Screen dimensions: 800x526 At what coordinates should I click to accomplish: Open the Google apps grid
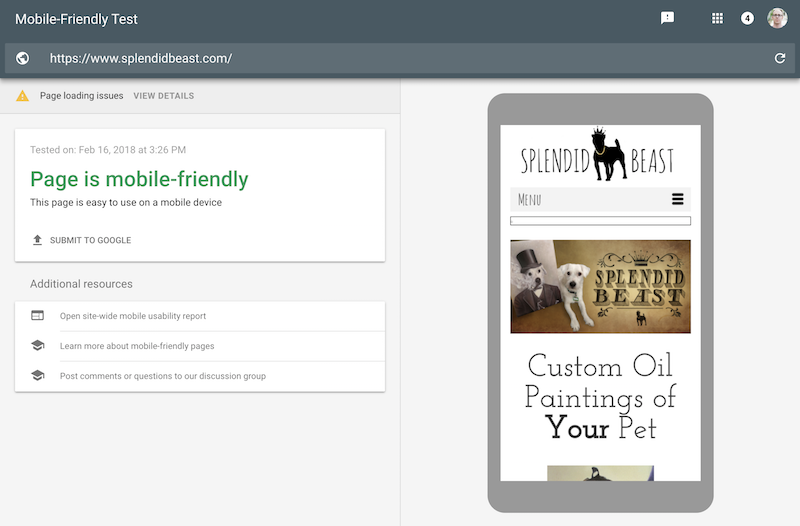click(717, 19)
